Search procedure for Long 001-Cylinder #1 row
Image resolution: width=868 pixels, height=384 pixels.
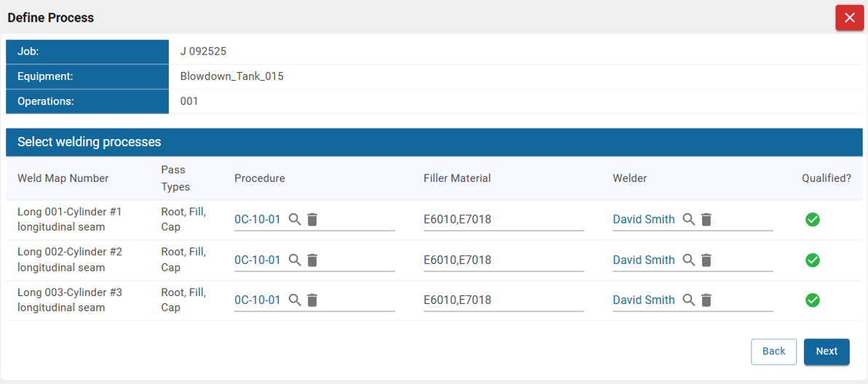tap(295, 220)
